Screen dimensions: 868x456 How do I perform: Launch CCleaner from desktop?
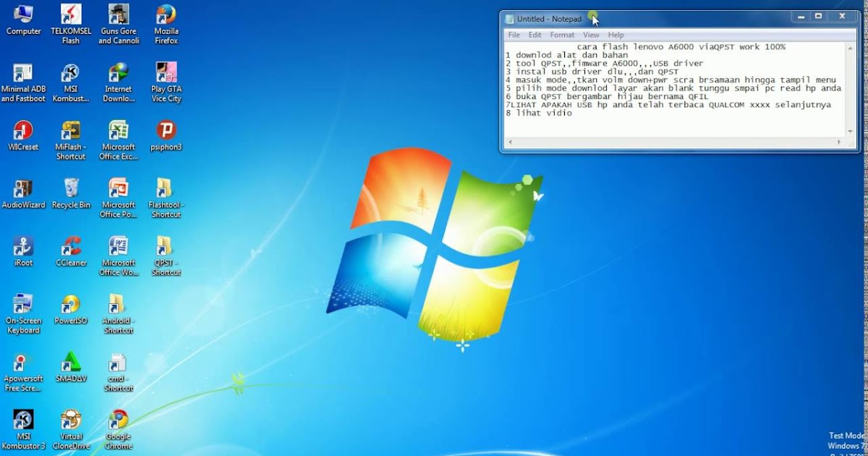(x=70, y=251)
